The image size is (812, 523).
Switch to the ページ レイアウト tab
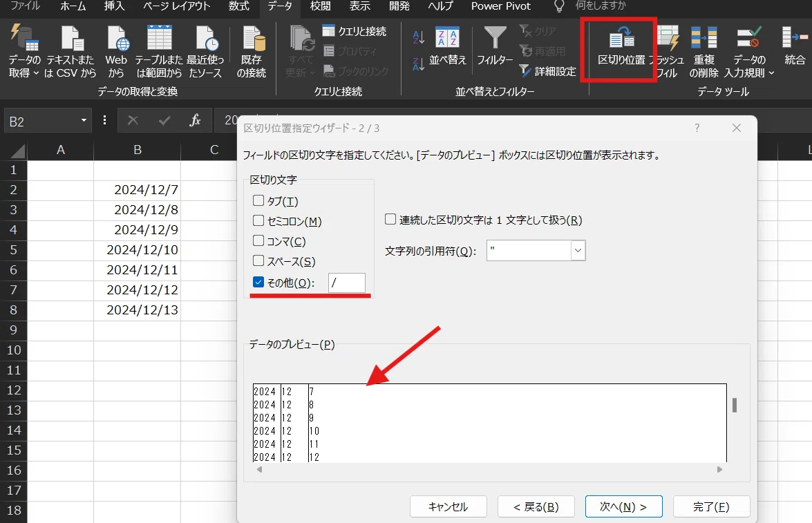[177, 6]
